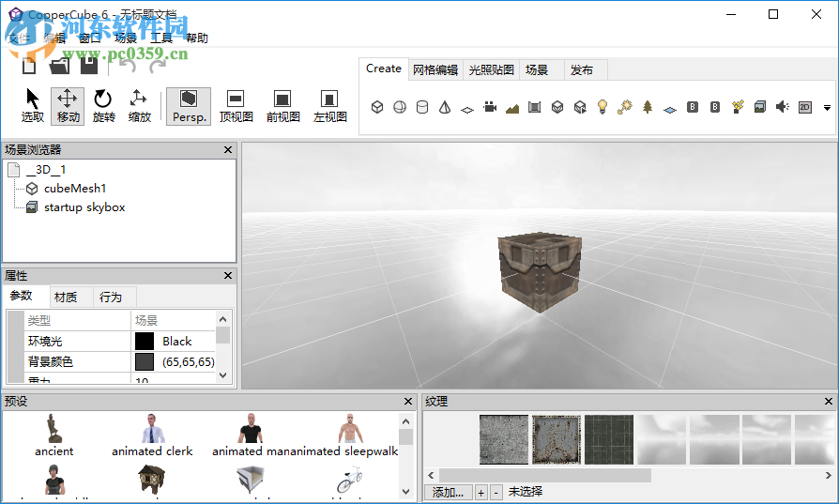
Task: Click the + texture button
Action: pos(481,492)
